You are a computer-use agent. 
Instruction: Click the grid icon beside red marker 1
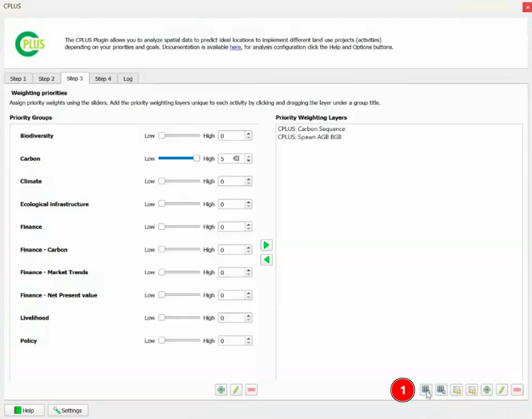(x=426, y=390)
